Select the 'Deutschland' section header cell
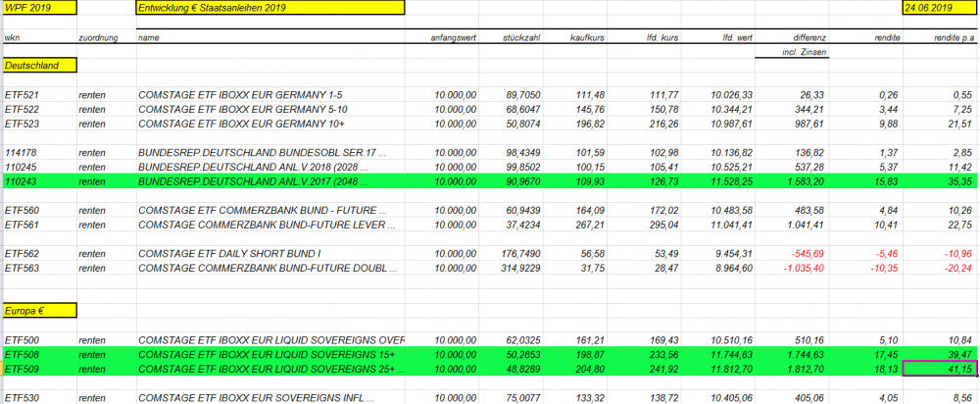 pyautogui.click(x=40, y=65)
